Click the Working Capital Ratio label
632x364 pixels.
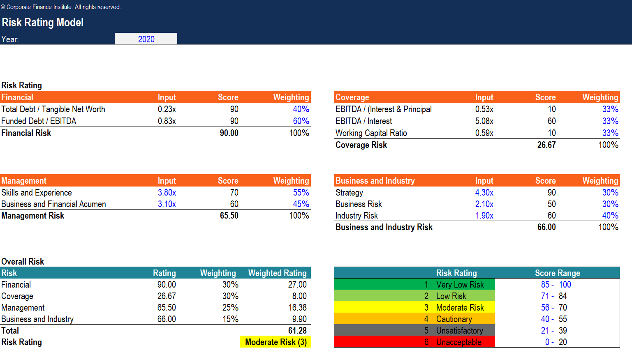pos(371,133)
